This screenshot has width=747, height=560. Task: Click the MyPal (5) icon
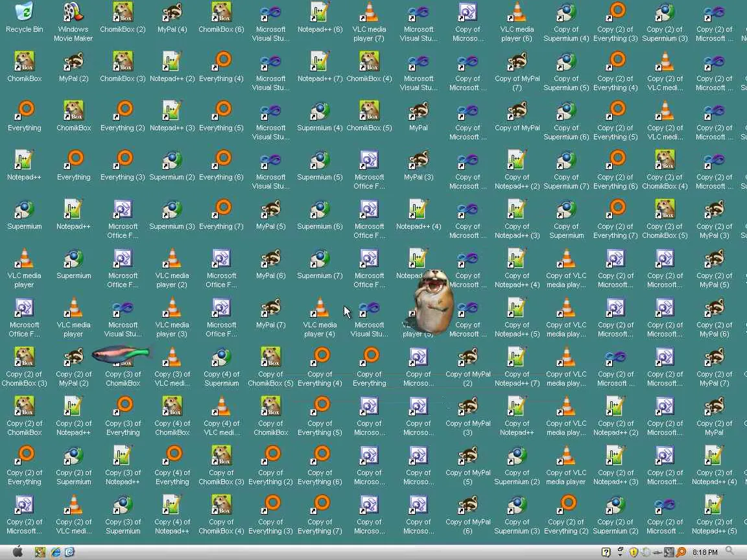270,215
